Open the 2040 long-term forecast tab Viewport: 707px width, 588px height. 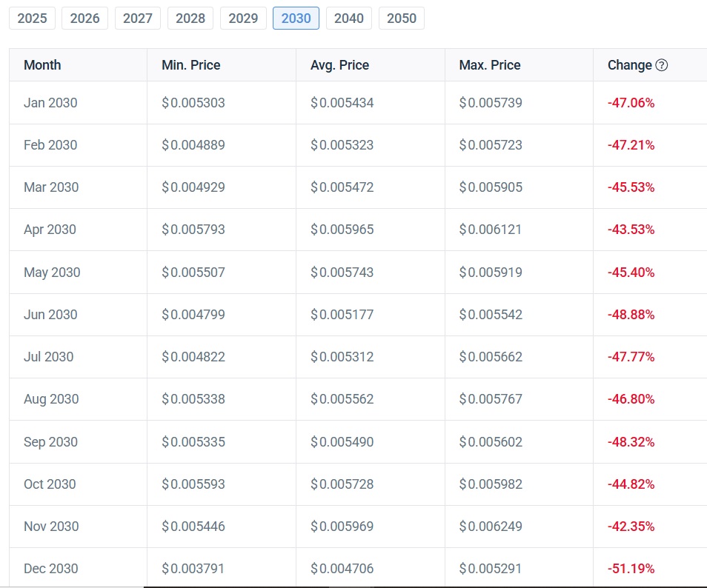pos(348,18)
